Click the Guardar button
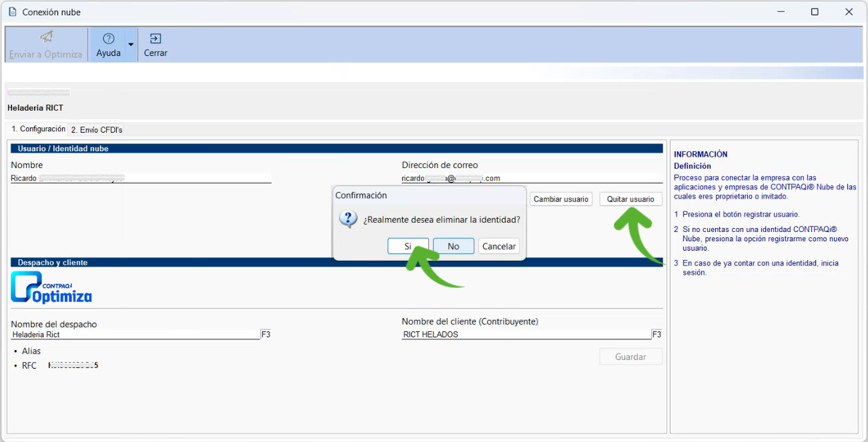The height and width of the screenshot is (442, 868). coord(630,357)
